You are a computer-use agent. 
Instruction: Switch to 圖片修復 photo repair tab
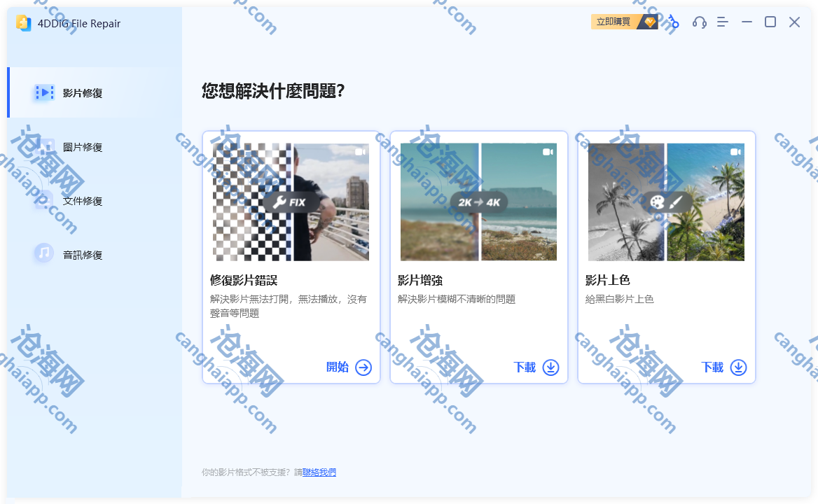click(83, 147)
